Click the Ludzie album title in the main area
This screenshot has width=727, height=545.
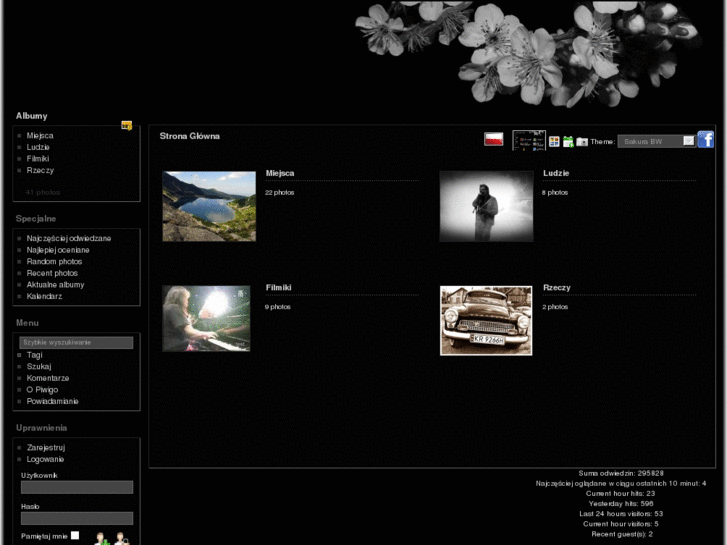coord(556,173)
